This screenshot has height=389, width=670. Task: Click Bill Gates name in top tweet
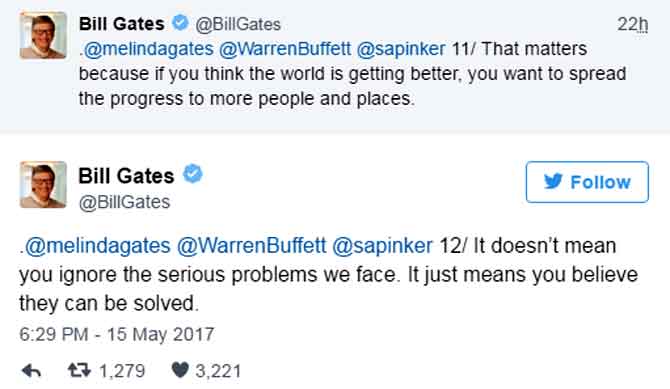pos(122,24)
